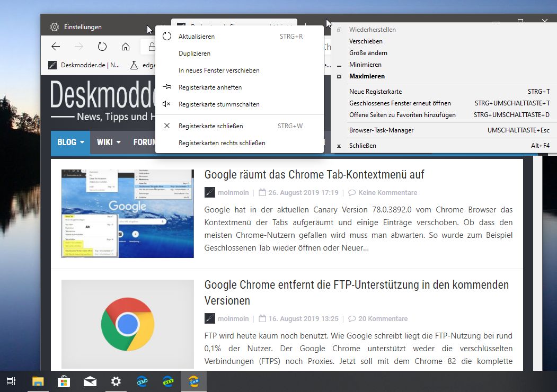Choose Registerkarte stummschalten

click(x=240, y=104)
